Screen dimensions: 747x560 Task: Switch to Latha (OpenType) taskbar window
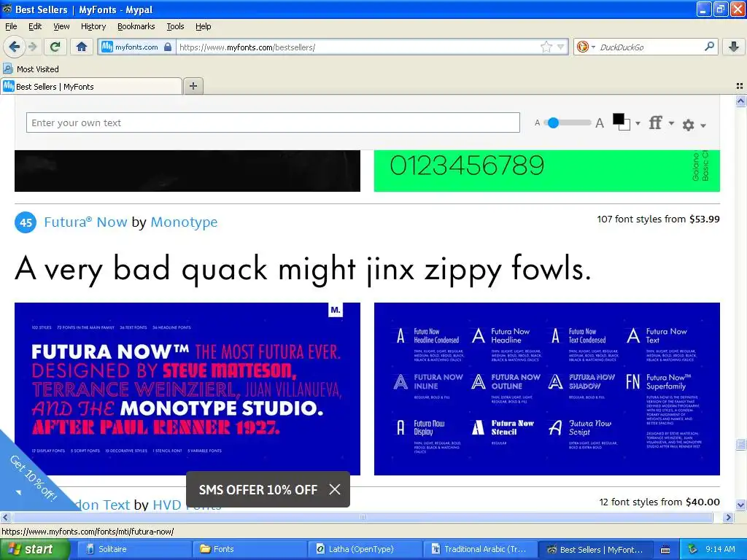point(365,549)
